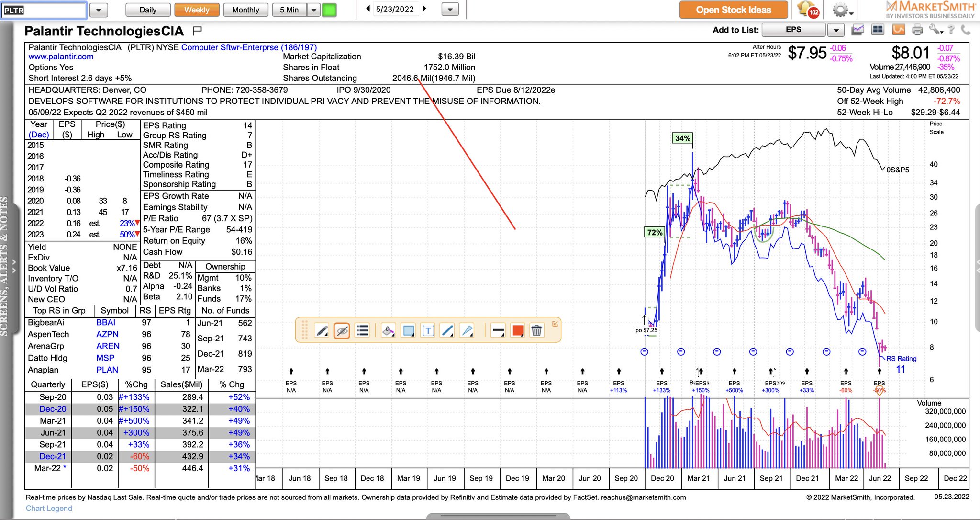
Task: Click the print chart icon
Action: [917, 30]
